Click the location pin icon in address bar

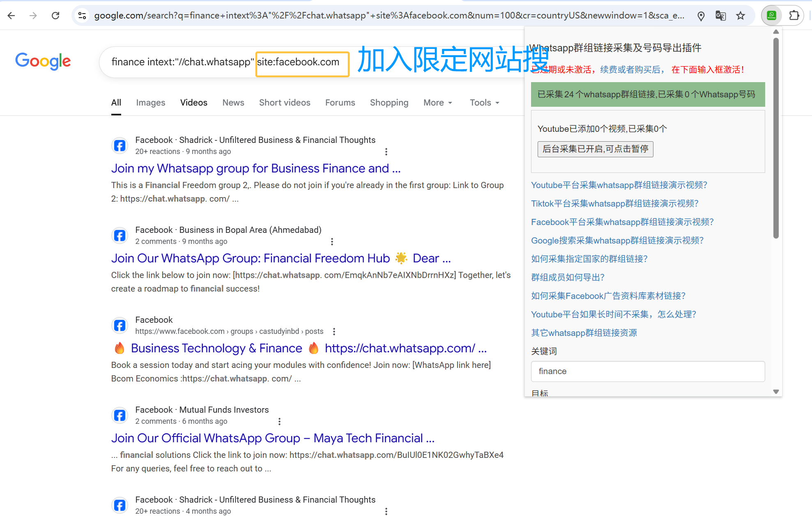pyautogui.click(x=701, y=16)
